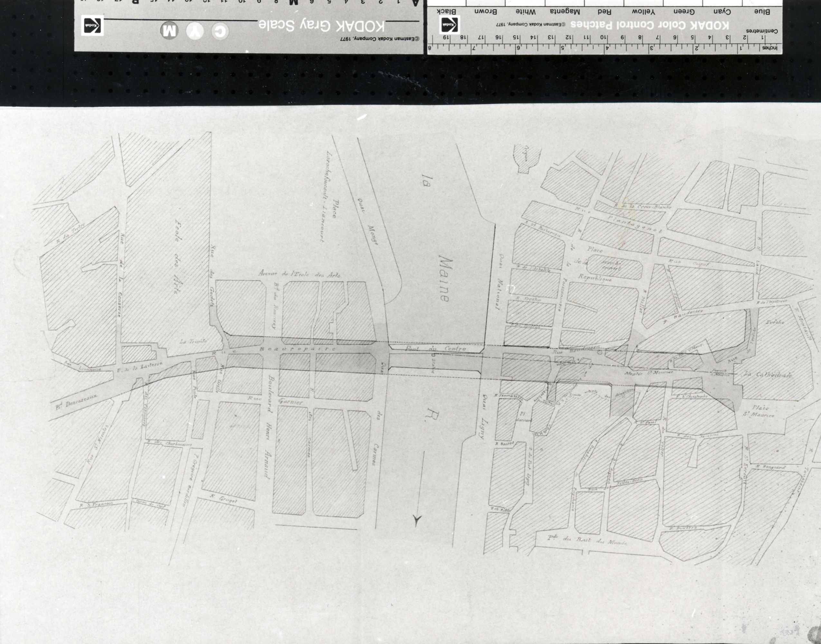Click the river flow direction arrowhead

point(417,520)
